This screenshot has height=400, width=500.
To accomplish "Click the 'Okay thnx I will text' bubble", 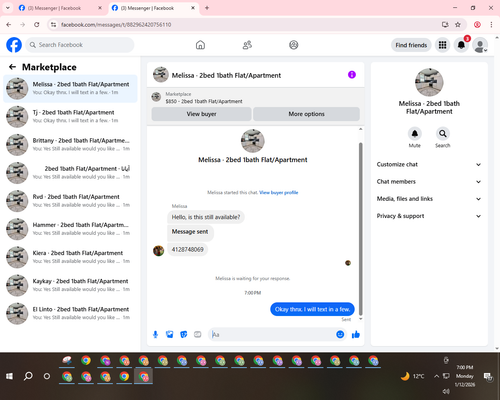I will coord(312,309).
